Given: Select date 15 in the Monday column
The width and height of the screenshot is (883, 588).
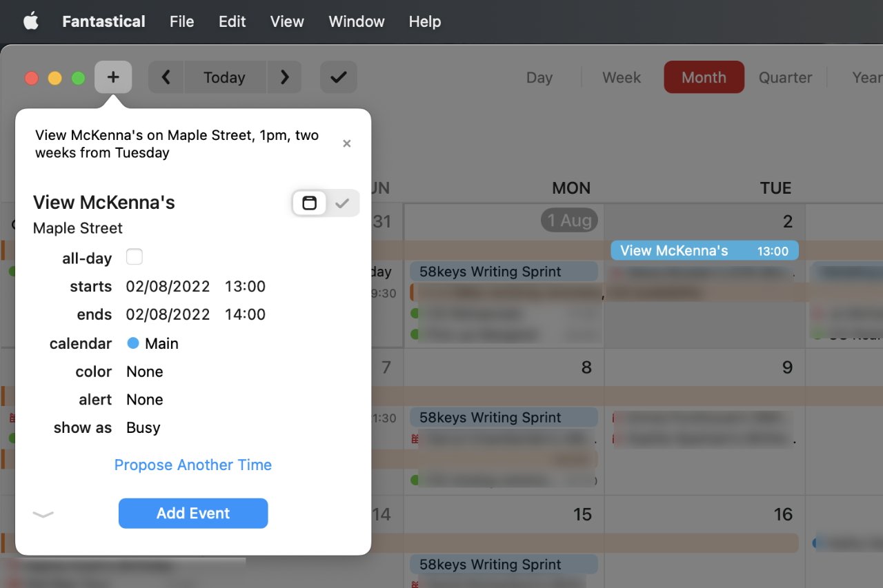Looking at the screenshot, I should click(583, 514).
